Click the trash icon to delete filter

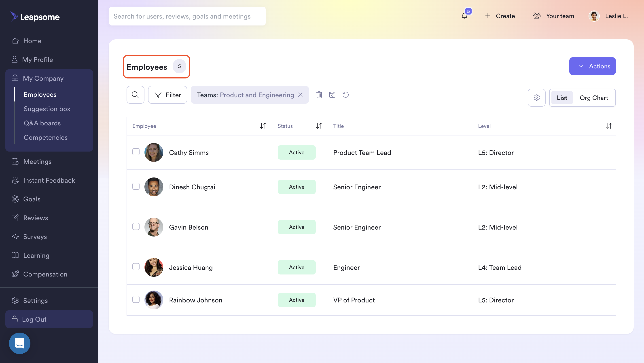pos(319,95)
